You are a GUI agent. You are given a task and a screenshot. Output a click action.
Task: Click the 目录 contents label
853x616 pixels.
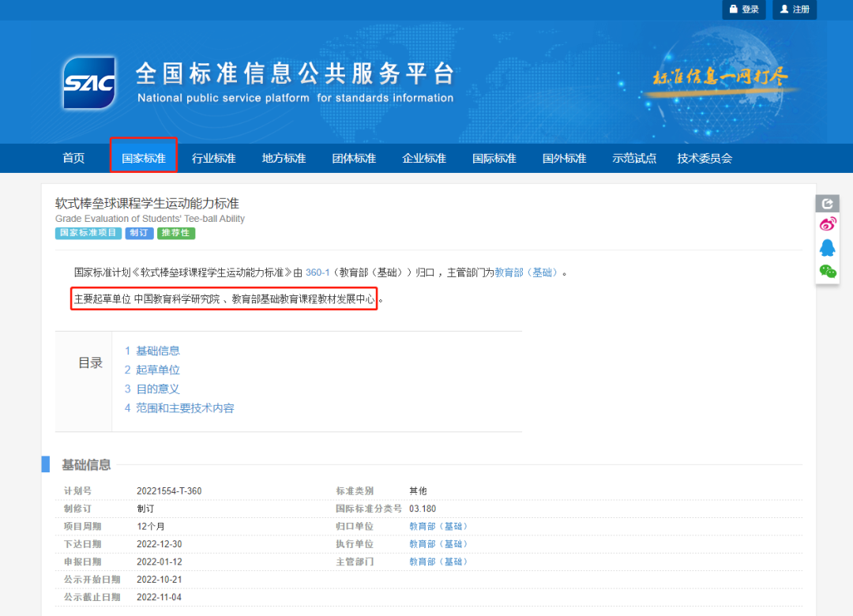pyautogui.click(x=90, y=363)
